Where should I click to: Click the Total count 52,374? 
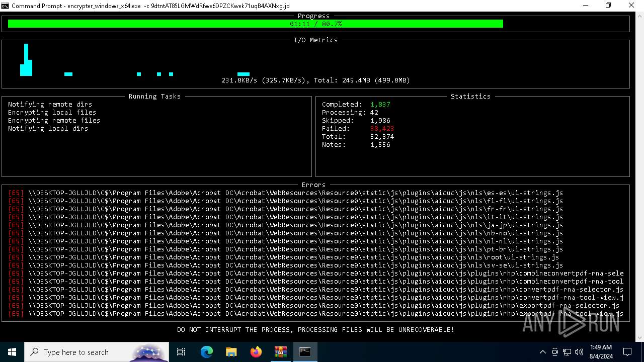tap(382, 136)
